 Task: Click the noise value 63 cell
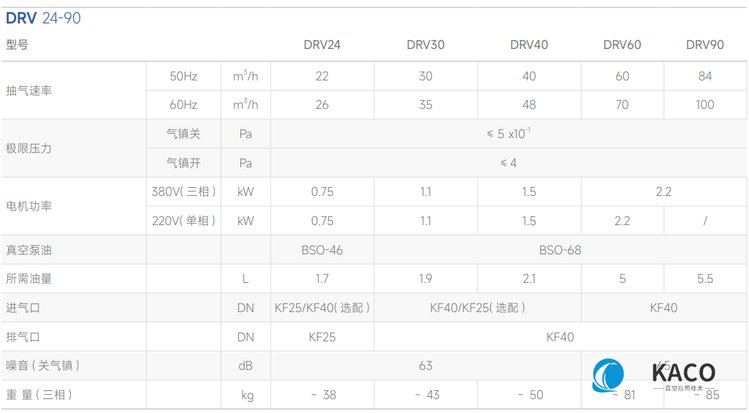pos(425,366)
